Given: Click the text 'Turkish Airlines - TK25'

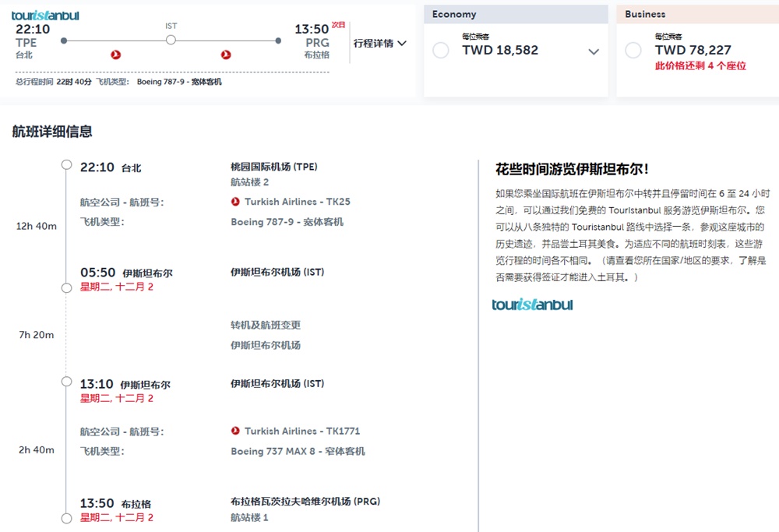Looking at the screenshot, I should click(297, 202).
